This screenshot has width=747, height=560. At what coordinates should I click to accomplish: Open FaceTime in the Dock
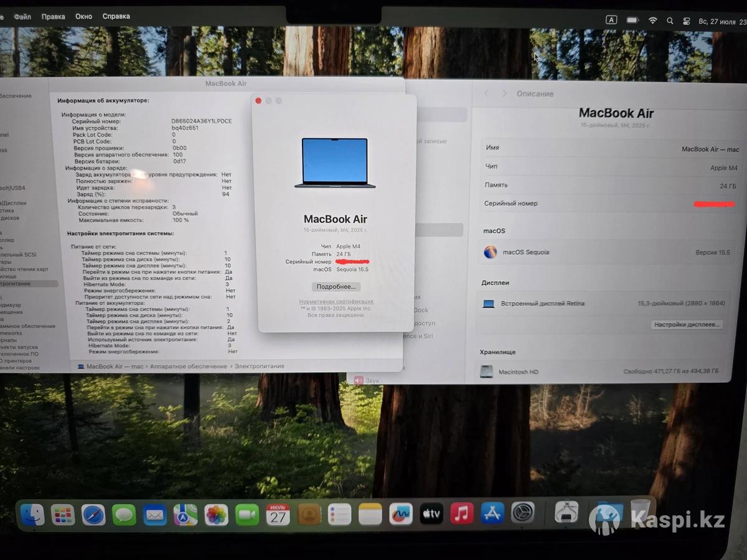point(247,515)
